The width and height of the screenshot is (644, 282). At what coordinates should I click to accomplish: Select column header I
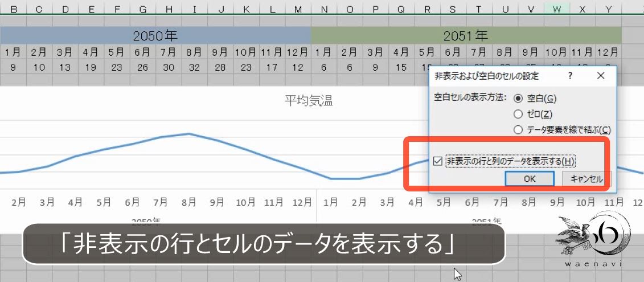pyautogui.click(x=194, y=10)
